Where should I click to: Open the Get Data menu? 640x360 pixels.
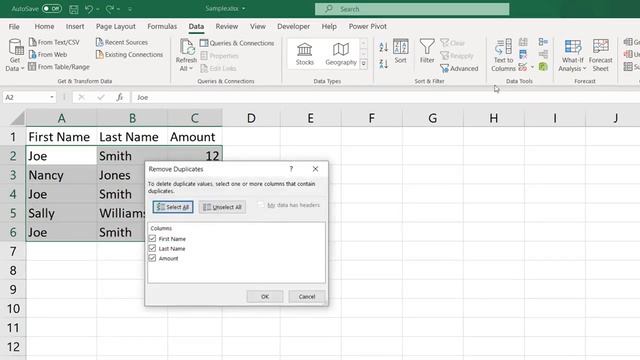tap(15, 55)
